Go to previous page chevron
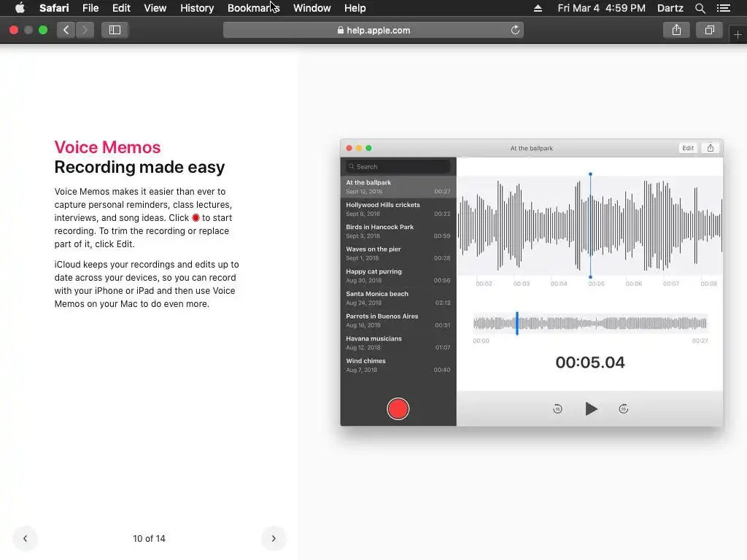Viewport: 747px width, 560px height. (26, 538)
